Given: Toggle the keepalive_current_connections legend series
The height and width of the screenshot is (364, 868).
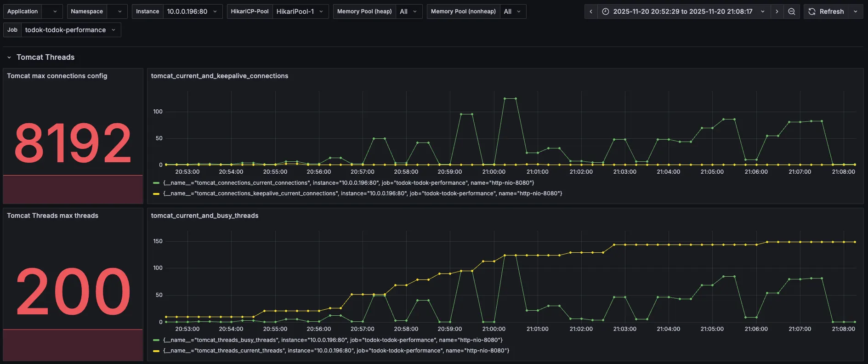Looking at the screenshot, I should click(x=363, y=193).
